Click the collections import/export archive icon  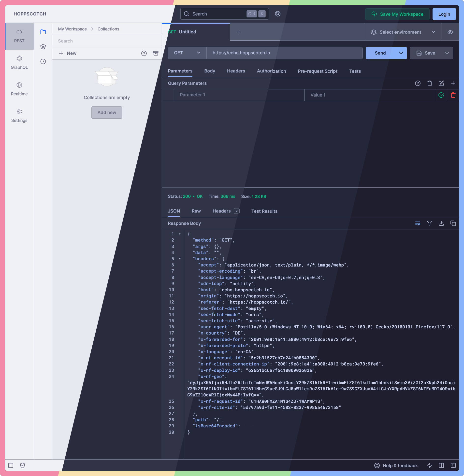156,53
